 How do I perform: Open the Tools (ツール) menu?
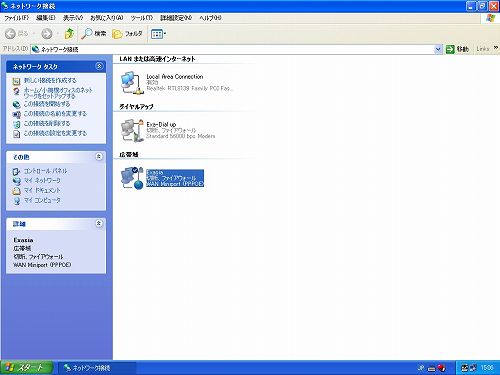pos(142,18)
